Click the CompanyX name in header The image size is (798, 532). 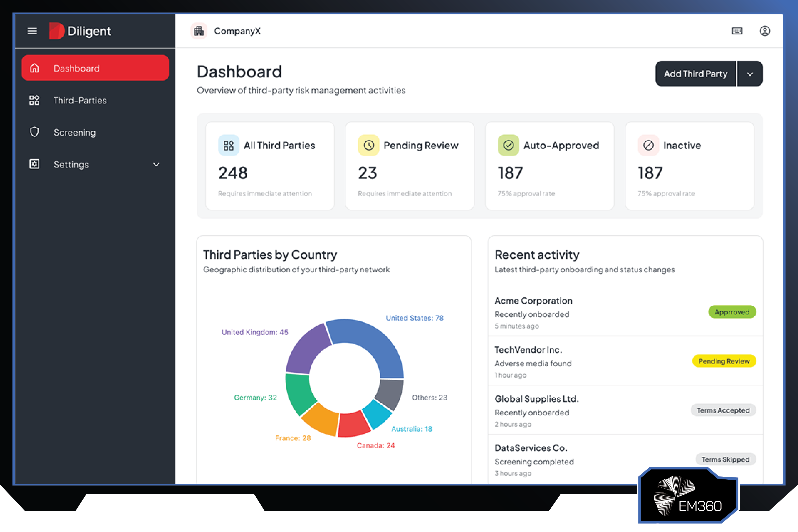(237, 31)
